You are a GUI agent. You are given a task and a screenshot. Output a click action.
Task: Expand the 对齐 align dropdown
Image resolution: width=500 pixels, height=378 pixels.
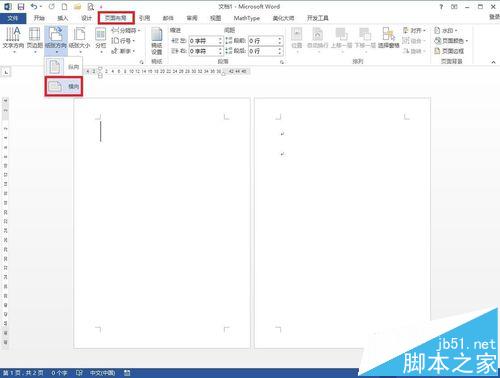[414, 31]
